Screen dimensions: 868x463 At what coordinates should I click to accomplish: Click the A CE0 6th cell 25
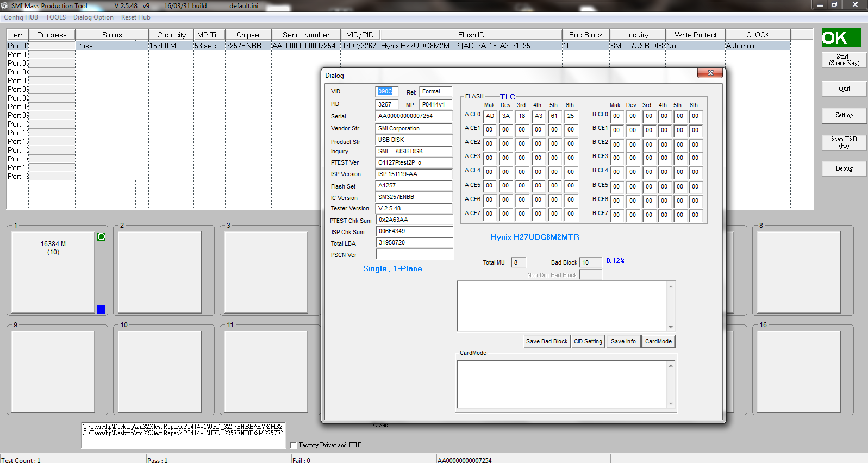[571, 116]
